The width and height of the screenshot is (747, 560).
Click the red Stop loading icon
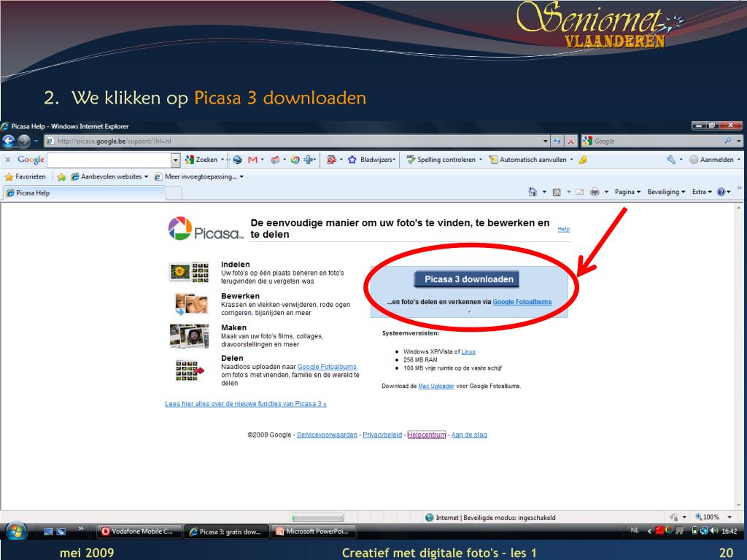570,141
